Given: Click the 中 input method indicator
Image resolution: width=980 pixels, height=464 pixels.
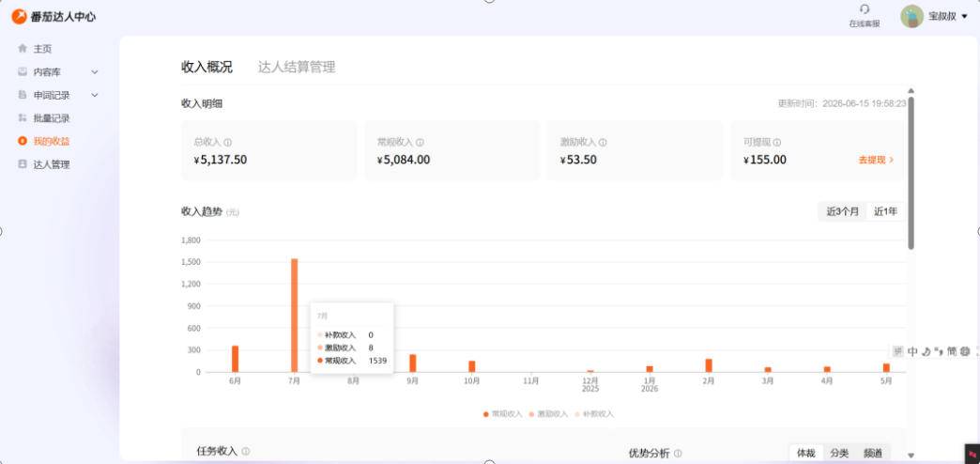Looking at the screenshot, I should pos(912,351).
